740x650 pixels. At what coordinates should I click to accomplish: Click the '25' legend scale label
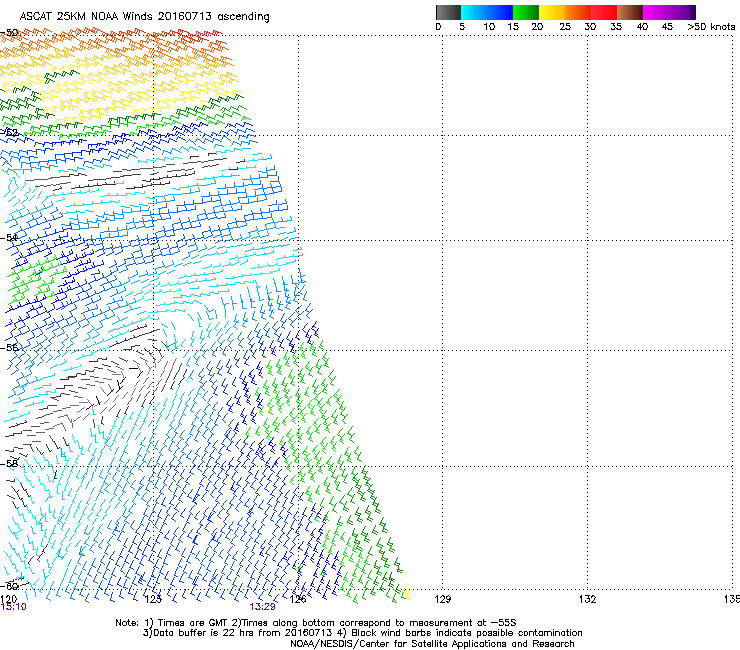(565, 27)
